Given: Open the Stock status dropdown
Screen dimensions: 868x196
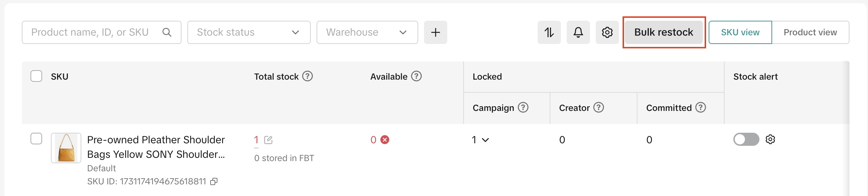Looking at the screenshot, I should click(x=249, y=32).
